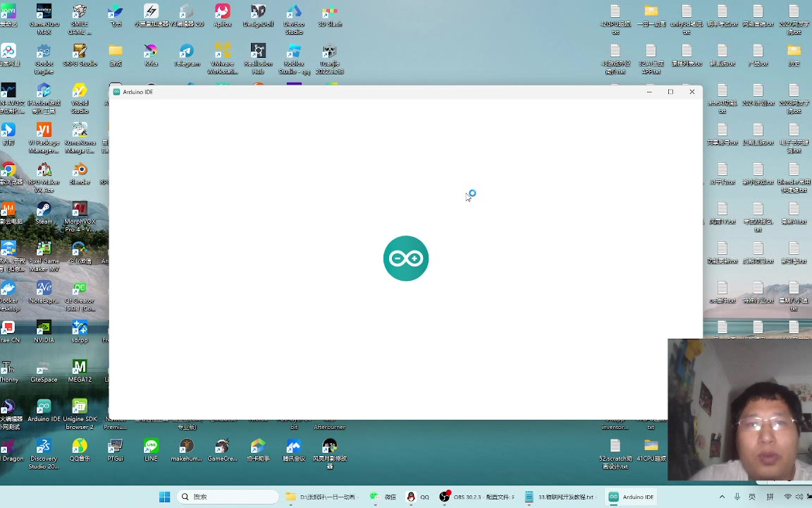Switch to the 微信 taskbar app

pyautogui.click(x=383, y=497)
